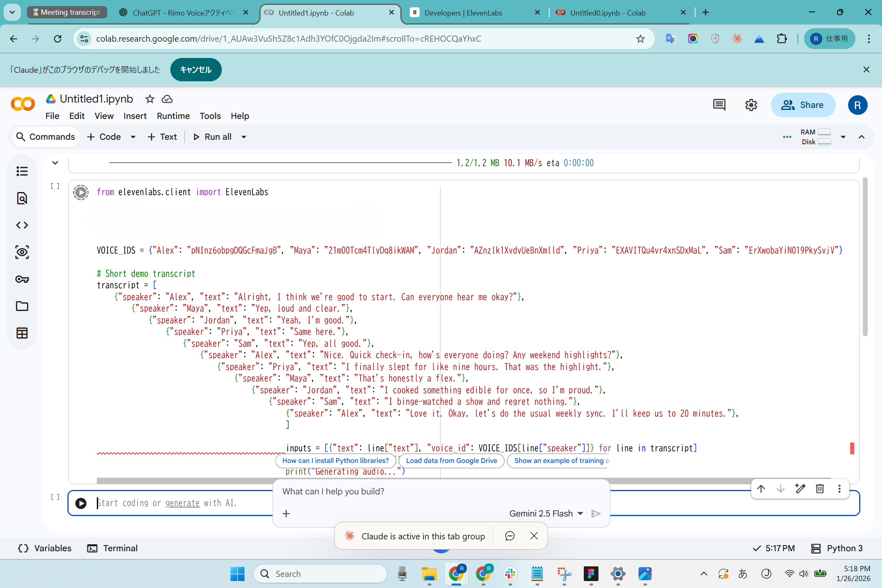882x588 pixels.
Task: Open the Secrets panel via key icon
Action: [x=22, y=279]
